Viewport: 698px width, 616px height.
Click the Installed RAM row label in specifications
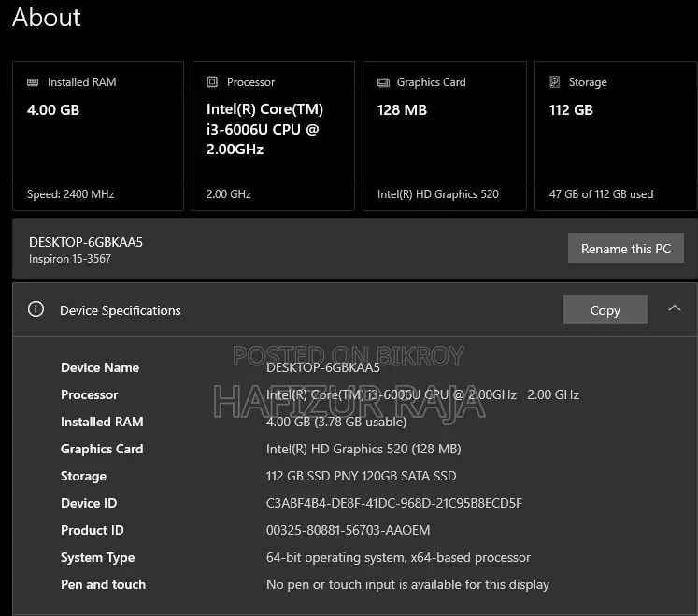(x=102, y=422)
